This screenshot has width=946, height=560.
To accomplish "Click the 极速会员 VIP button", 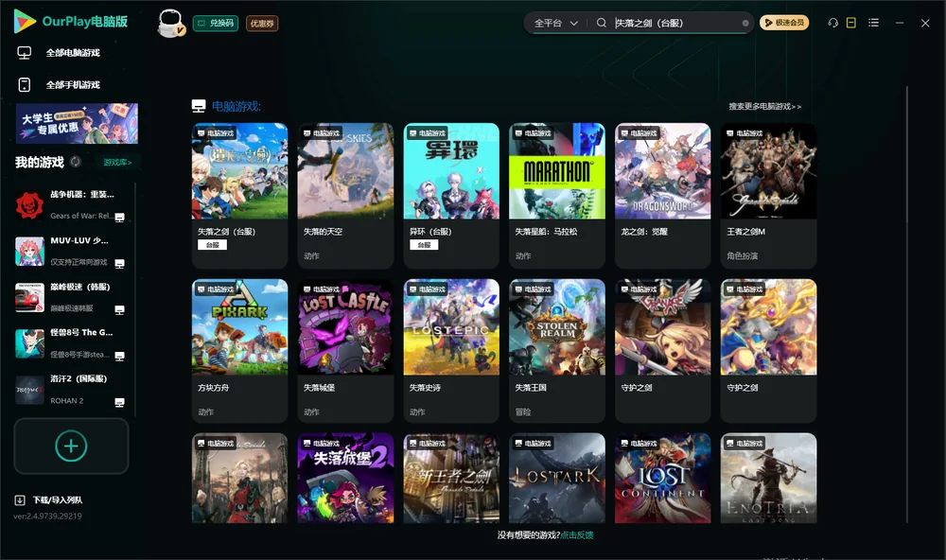I will pos(784,23).
